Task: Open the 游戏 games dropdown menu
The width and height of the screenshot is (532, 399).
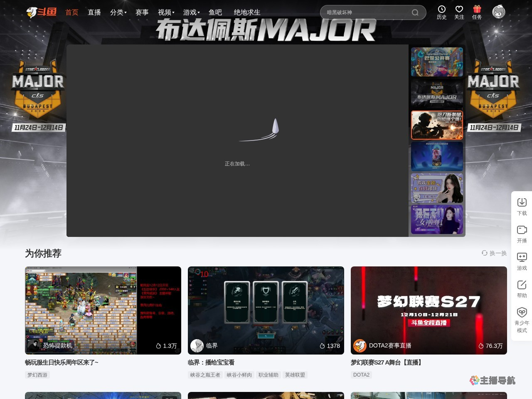Action: (x=190, y=12)
